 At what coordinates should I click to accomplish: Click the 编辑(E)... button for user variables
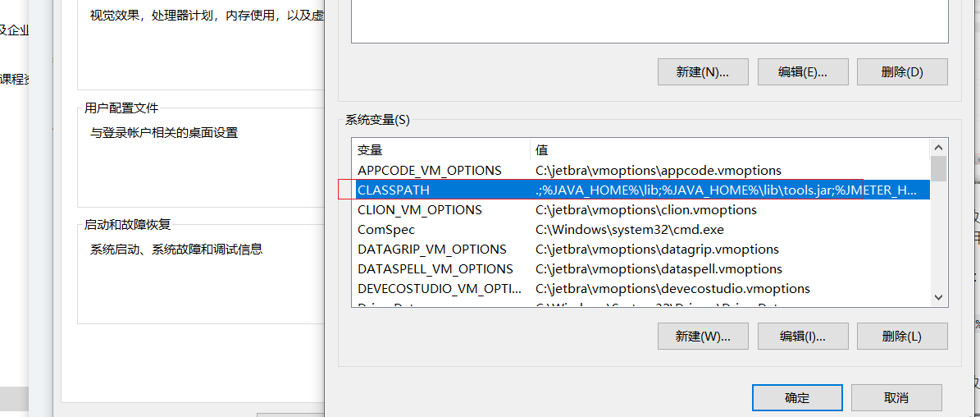(802, 71)
